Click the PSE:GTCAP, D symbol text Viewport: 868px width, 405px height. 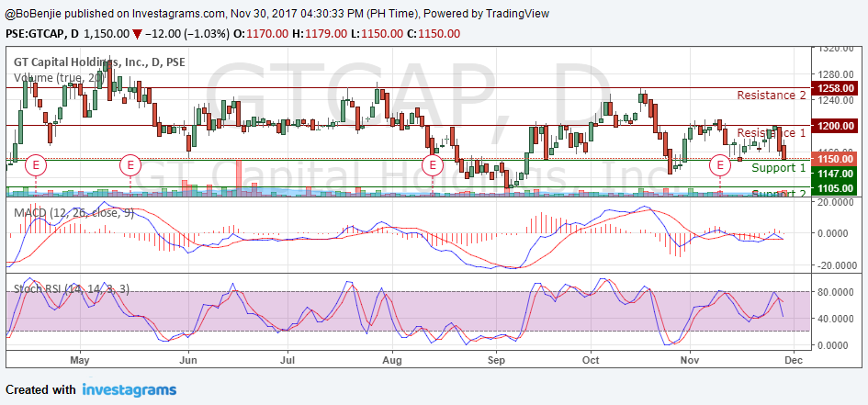[42, 33]
